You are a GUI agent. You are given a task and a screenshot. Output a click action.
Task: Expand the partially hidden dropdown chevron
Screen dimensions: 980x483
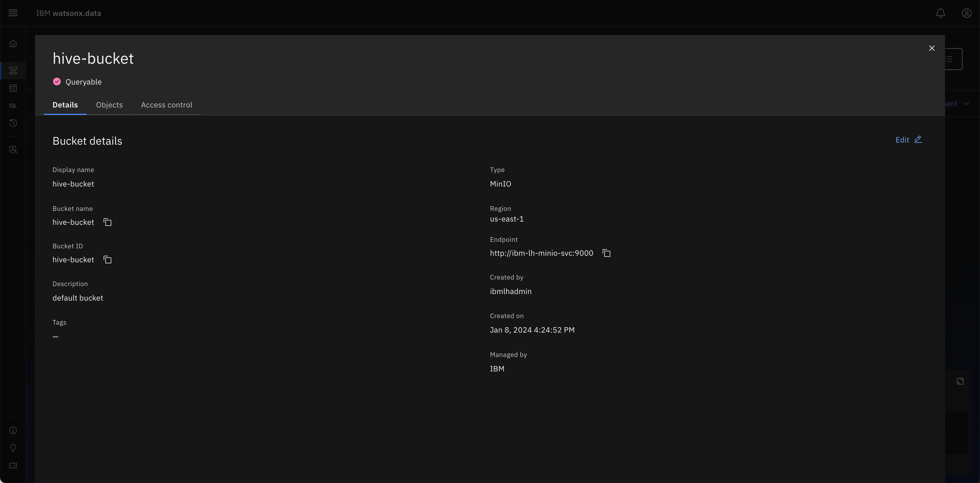click(966, 104)
